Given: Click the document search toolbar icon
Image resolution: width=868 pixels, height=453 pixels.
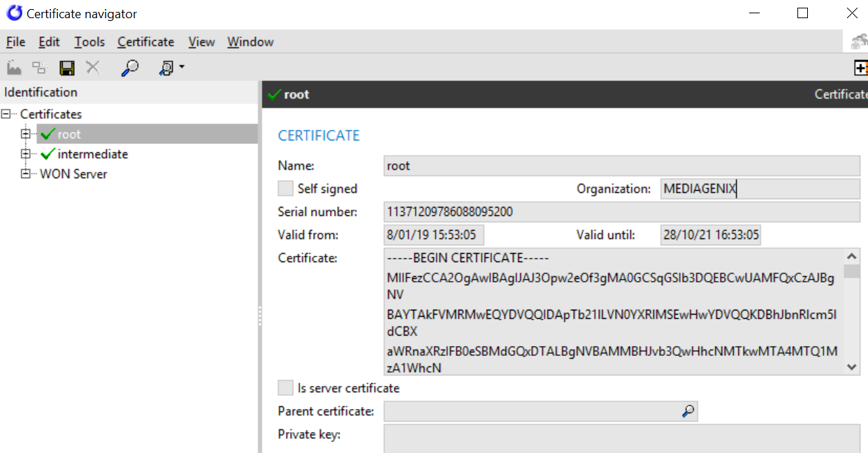Looking at the screenshot, I should (166, 67).
